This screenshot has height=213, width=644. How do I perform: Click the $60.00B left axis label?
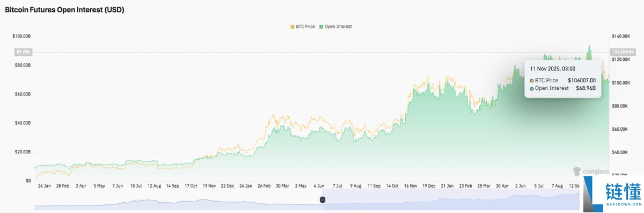click(x=23, y=94)
